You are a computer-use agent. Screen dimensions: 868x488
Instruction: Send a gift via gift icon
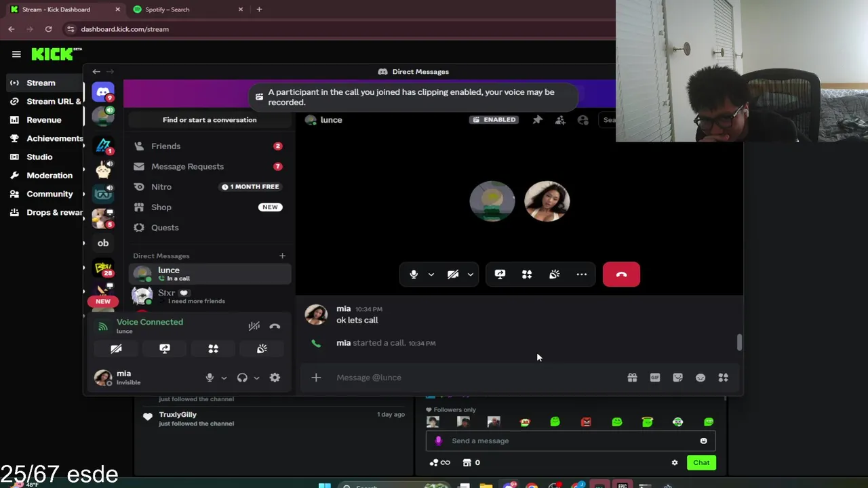click(632, 378)
